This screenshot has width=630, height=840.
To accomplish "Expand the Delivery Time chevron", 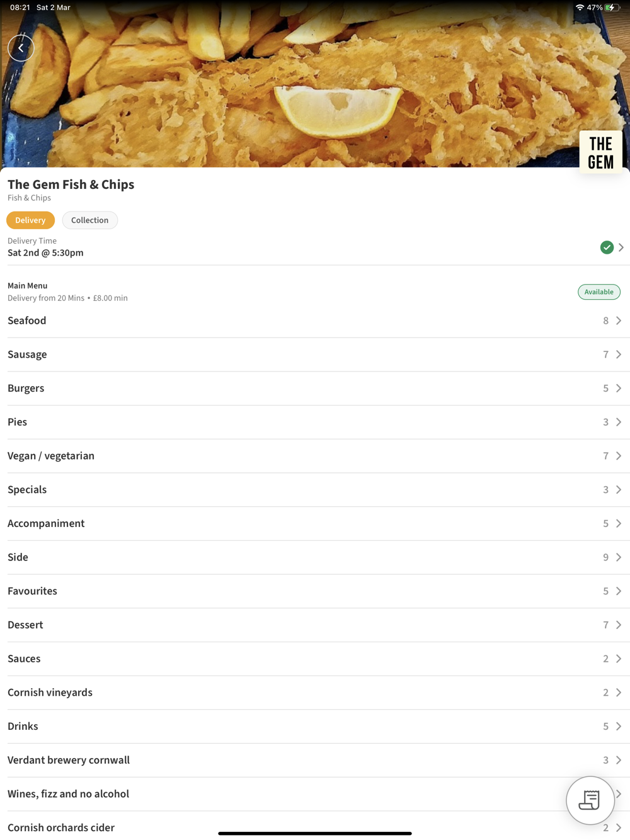I will [621, 247].
